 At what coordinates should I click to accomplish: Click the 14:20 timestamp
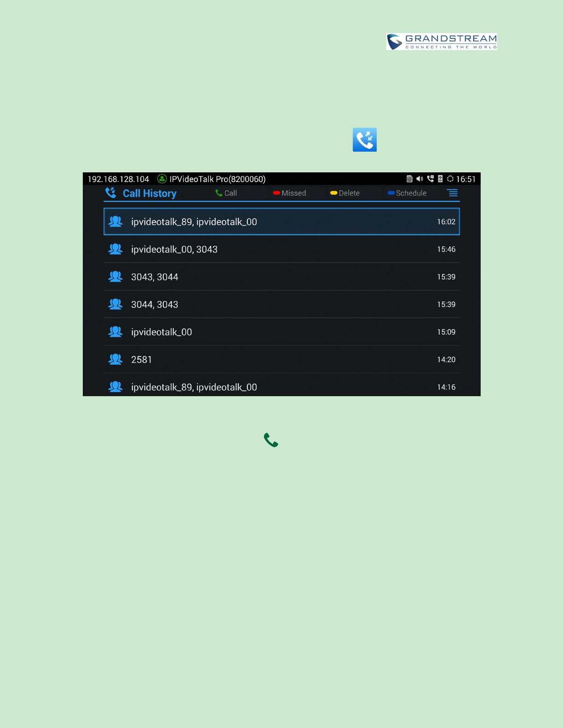[x=446, y=359]
